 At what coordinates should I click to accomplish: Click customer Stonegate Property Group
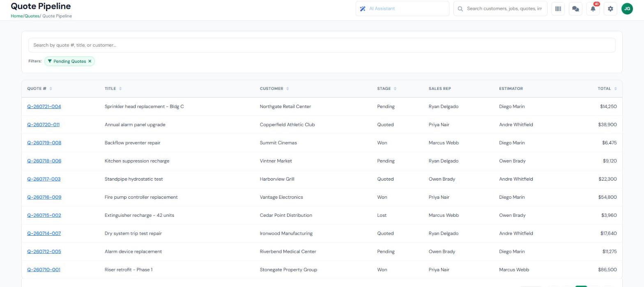[288, 270]
